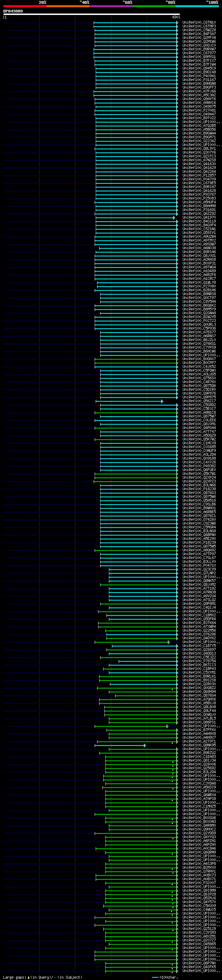
Task: Click the white query sequence bar
Action: tap(92, 15)
